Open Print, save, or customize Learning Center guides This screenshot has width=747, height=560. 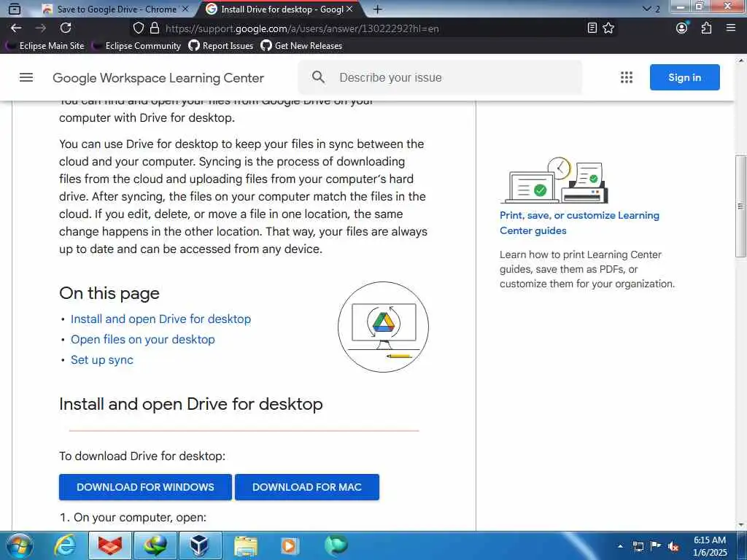point(579,223)
